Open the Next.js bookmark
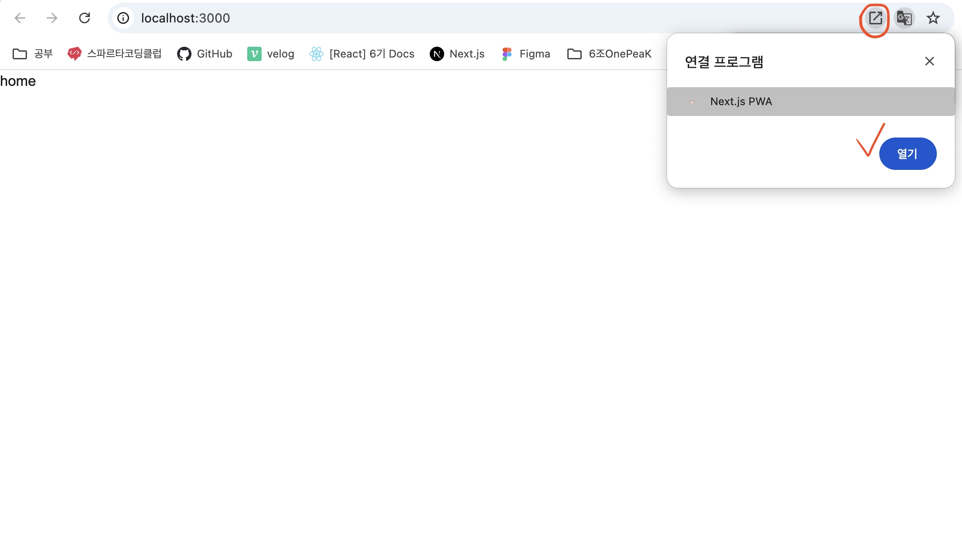 point(457,54)
